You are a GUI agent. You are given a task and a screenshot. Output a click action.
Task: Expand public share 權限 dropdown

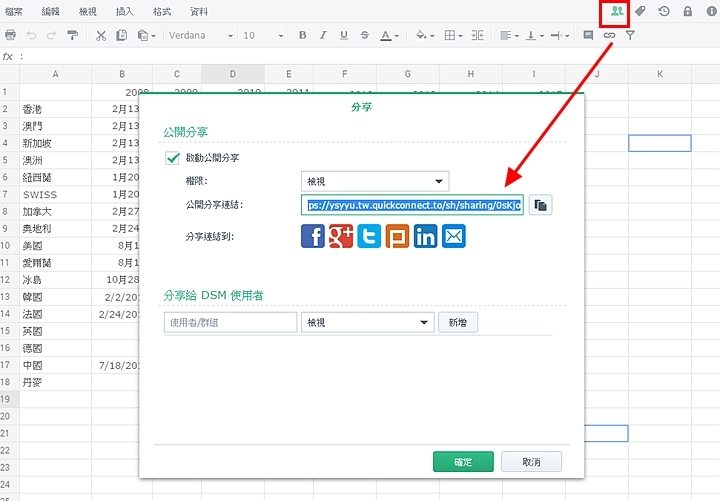[375, 181]
